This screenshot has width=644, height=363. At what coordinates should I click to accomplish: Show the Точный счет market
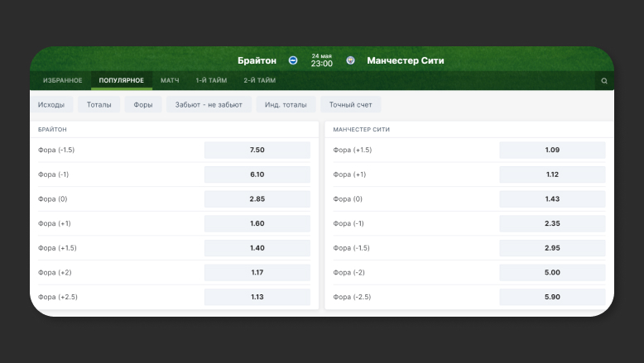point(351,105)
